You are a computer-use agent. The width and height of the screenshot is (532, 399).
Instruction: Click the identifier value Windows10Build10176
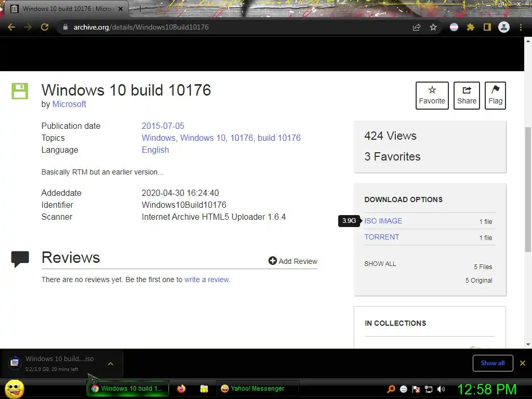click(x=184, y=205)
